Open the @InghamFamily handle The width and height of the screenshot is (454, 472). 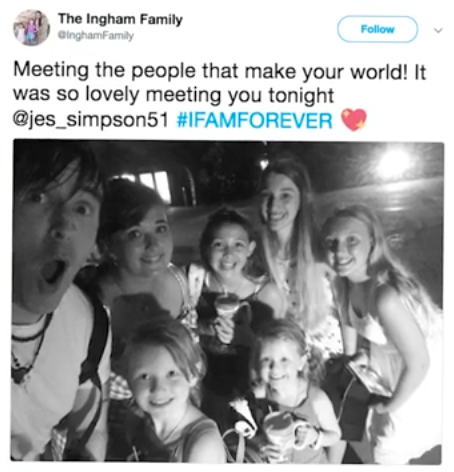click(96, 35)
